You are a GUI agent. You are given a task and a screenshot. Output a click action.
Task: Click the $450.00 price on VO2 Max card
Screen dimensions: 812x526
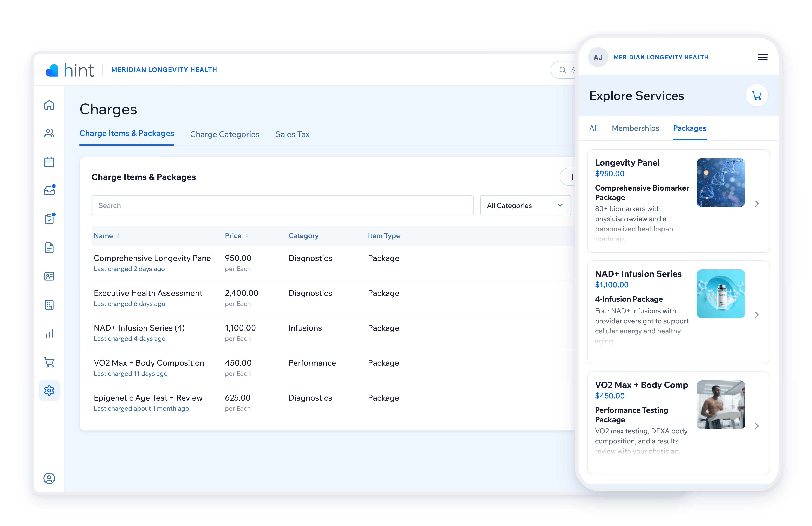click(610, 396)
